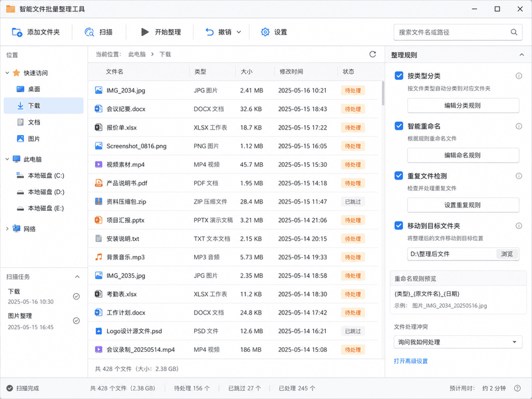This screenshot has height=399, width=532.
Task: Sort by the 大小 column header
Action: [247, 72]
